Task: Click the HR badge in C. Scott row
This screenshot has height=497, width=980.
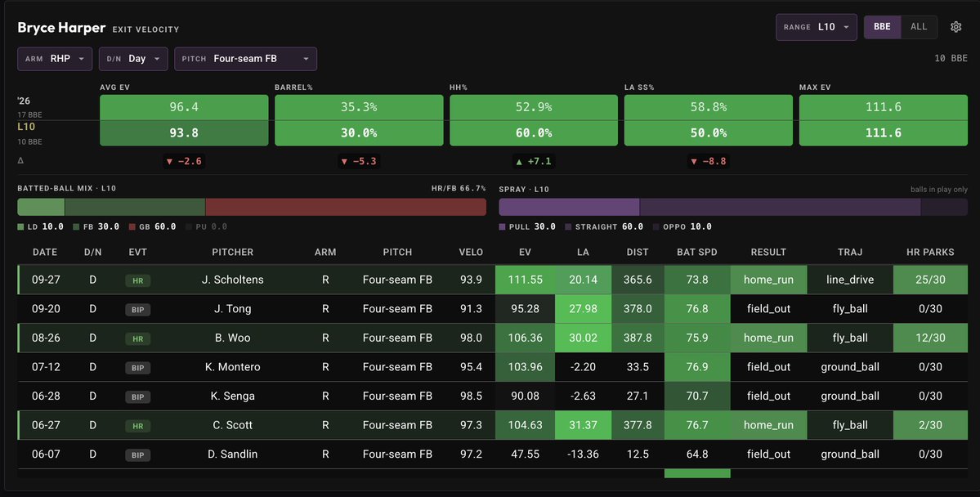Action: click(x=137, y=426)
